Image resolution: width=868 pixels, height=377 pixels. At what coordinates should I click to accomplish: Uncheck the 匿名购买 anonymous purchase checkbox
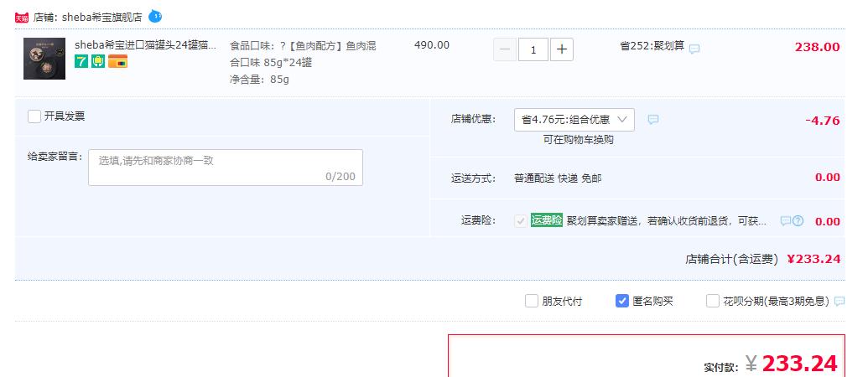coord(622,301)
